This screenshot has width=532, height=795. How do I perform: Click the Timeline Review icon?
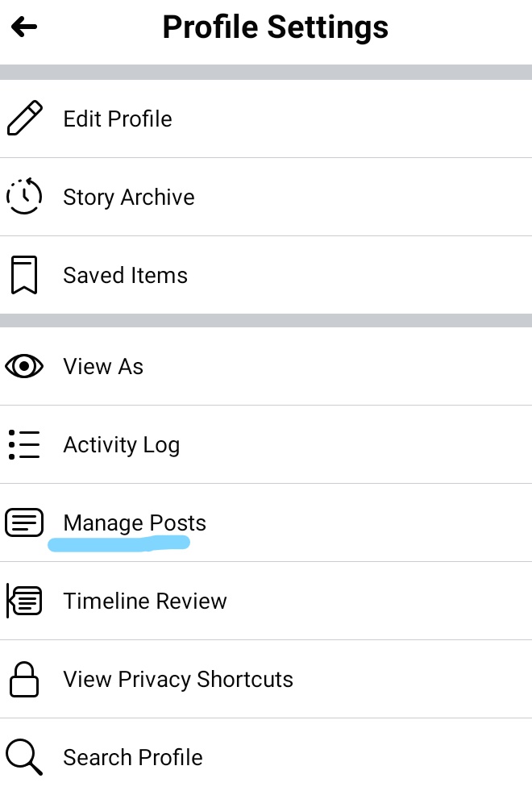[24, 601]
